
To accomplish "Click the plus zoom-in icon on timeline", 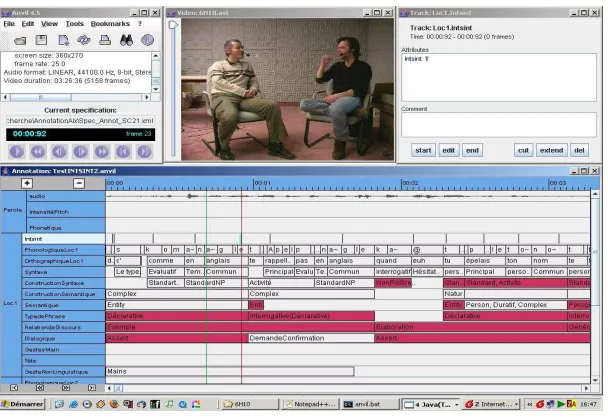I will 27,183.
